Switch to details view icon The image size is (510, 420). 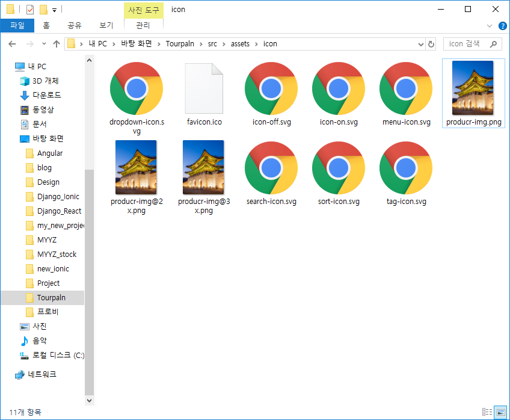click(487, 412)
